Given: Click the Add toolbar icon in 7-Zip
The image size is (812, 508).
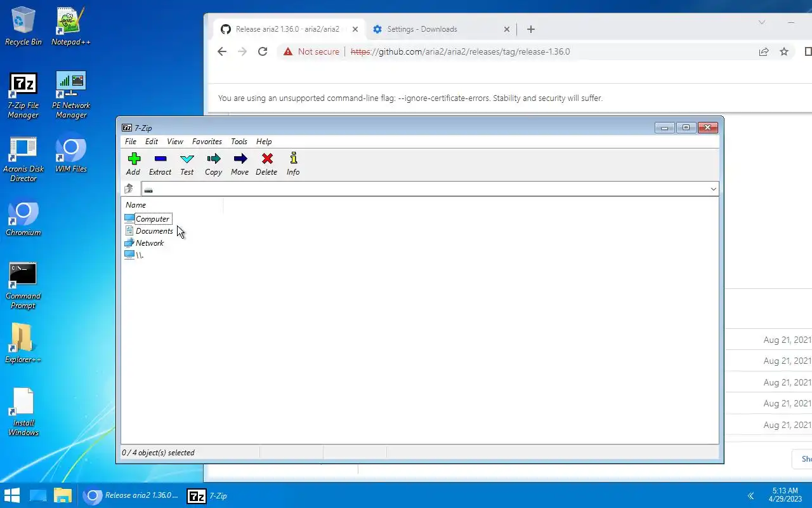Looking at the screenshot, I should [x=133, y=164].
